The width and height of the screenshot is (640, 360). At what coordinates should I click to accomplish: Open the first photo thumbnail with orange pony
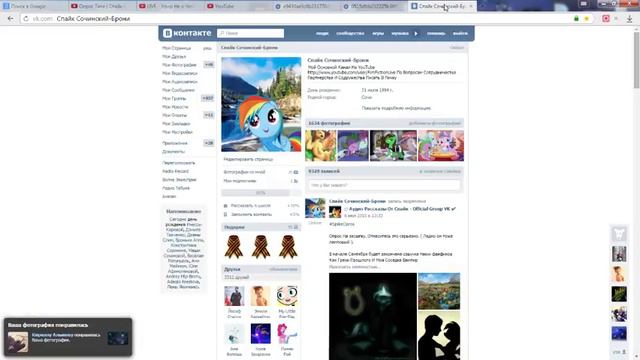click(x=321, y=146)
